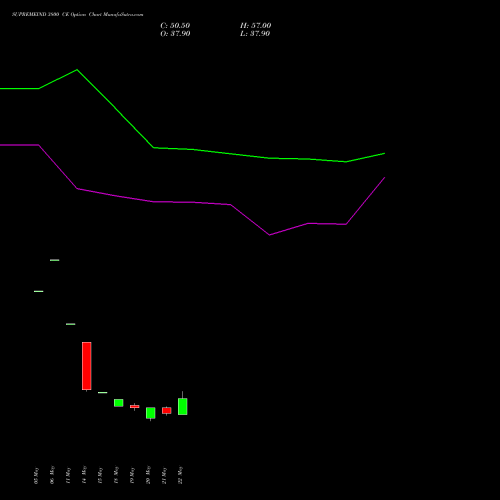Select the 05 May date label
Screen dimensions: 500x500
pyautogui.click(x=36, y=475)
